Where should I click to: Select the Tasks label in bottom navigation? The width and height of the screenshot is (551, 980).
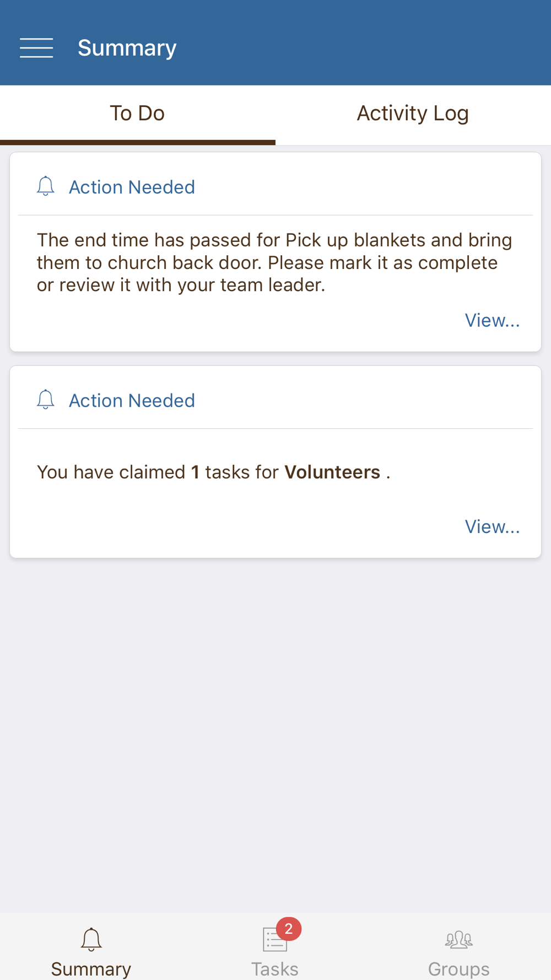coord(274,968)
